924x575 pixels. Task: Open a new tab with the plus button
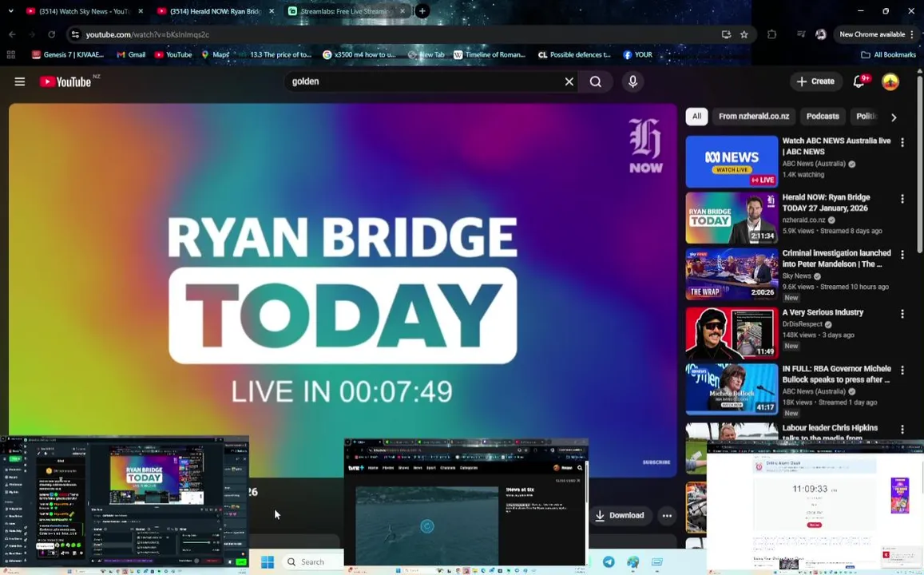(x=422, y=11)
